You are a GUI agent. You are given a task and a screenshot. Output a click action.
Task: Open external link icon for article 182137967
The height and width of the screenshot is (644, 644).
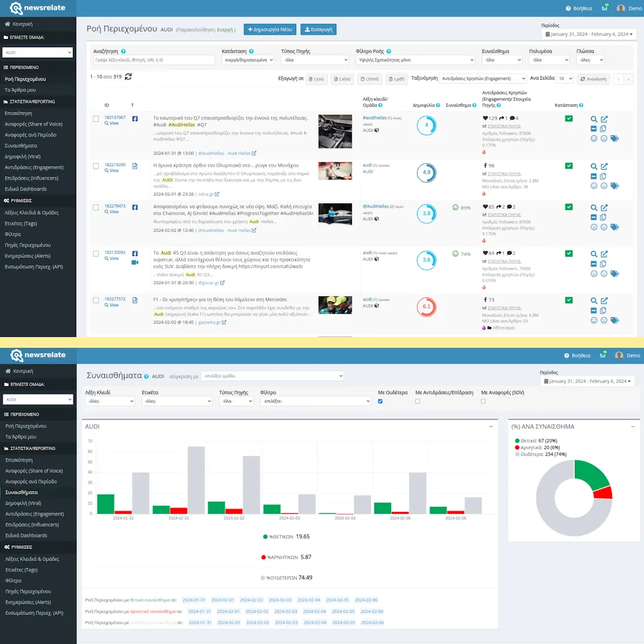(x=604, y=119)
